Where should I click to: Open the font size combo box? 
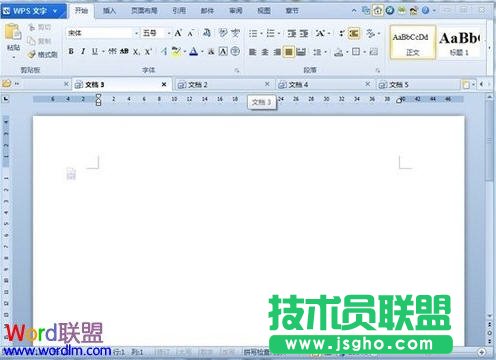click(x=156, y=33)
